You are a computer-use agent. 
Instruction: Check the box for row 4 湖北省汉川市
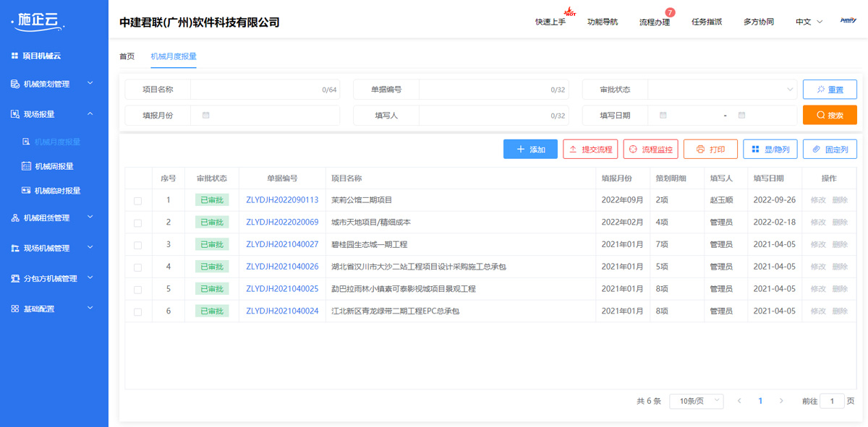click(x=137, y=267)
